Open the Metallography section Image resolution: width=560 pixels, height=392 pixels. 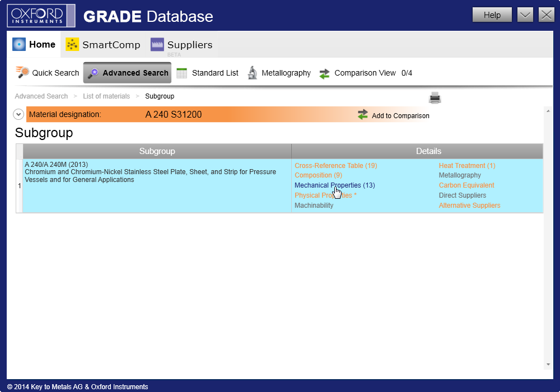pos(279,73)
